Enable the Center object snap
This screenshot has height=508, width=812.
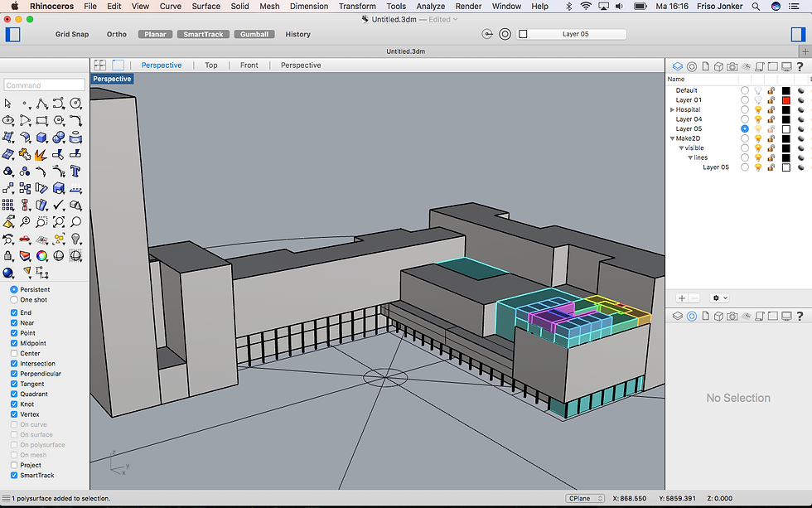coord(14,353)
